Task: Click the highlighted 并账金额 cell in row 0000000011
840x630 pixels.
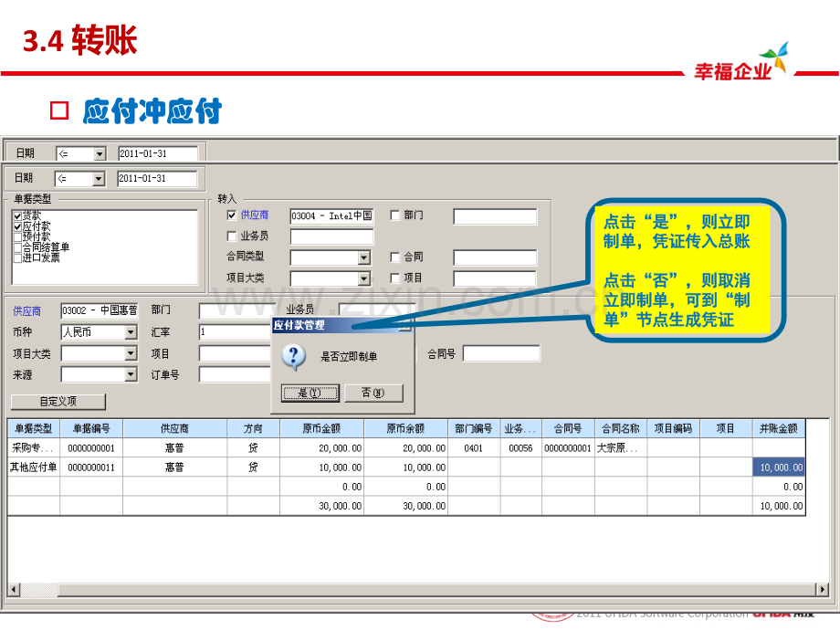Action: (779, 467)
